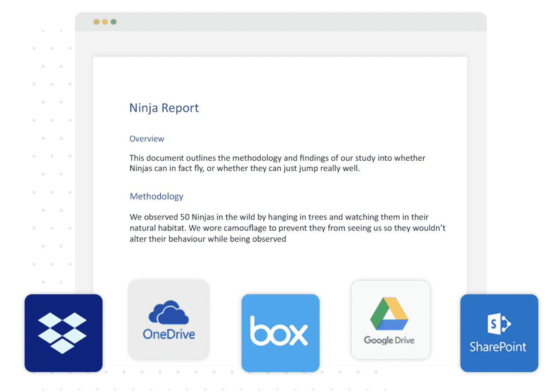Select the OneDrive cloud icon tile
Viewport: 553px width, 392px height.
pyautogui.click(x=169, y=320)
